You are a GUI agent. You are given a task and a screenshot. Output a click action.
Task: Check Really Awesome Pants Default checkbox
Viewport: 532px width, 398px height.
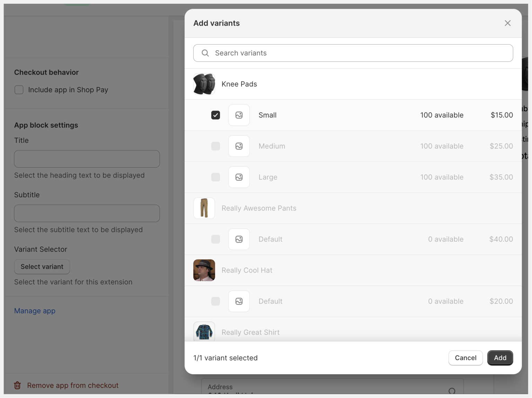215,239
